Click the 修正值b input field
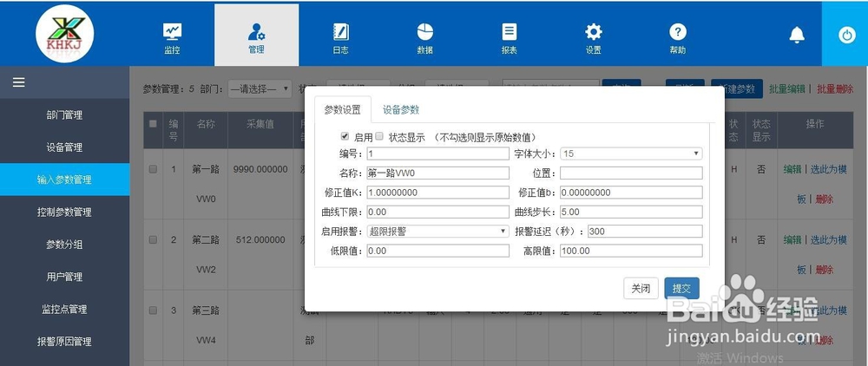The width and height of the screenshot is (868, 366). point(631,193)
